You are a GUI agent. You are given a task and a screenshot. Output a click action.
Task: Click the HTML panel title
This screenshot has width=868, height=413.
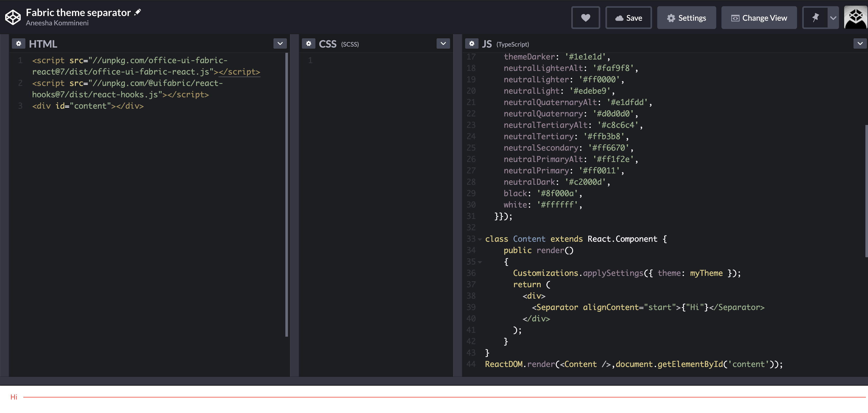point(43,44)
